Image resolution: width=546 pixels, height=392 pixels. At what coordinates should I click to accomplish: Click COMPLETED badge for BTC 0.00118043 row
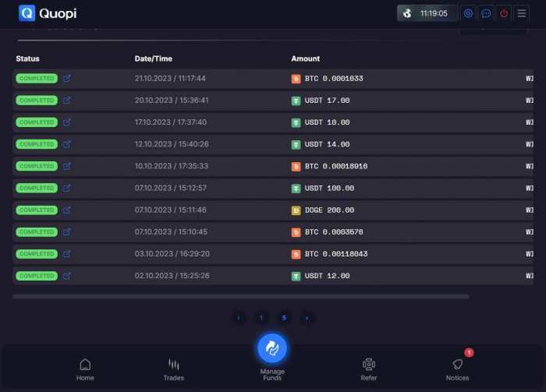36,254
